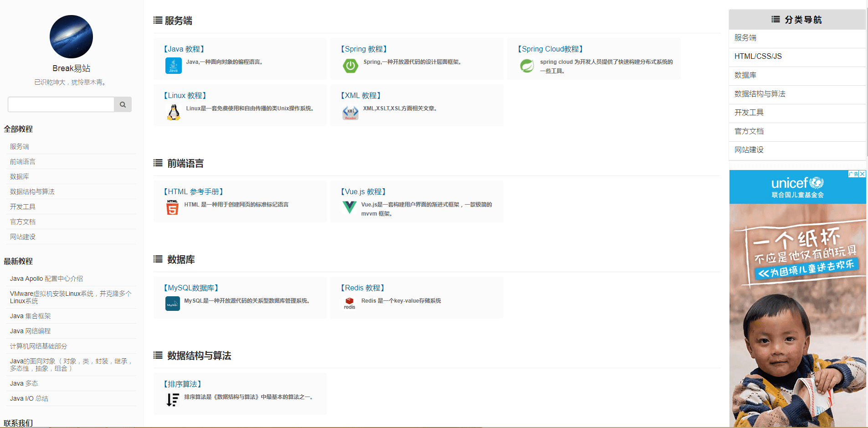The image size is (868, 428).
Task: Open the 【Spring Cloud教程】 link
Action: point(550,49)
